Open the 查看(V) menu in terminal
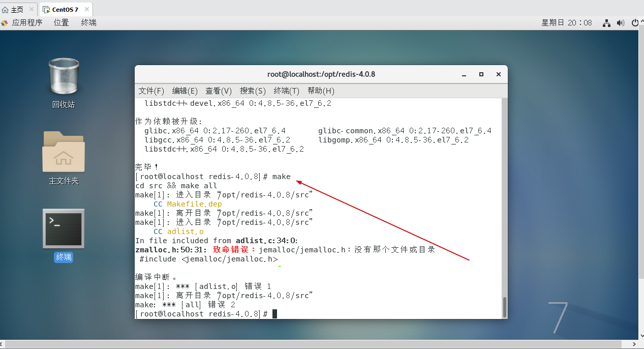This screenshot has width=644, height=349. tap(219, 91)
